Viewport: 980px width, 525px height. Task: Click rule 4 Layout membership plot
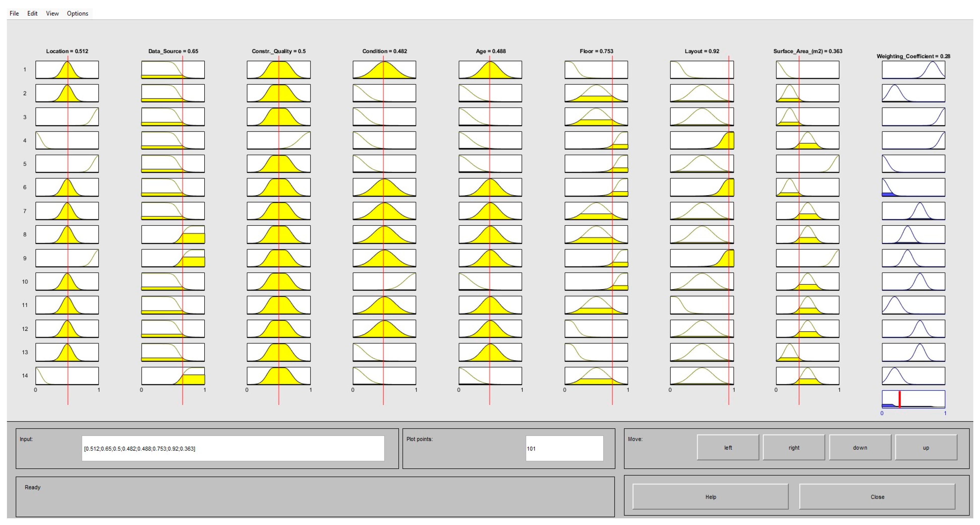702,140
